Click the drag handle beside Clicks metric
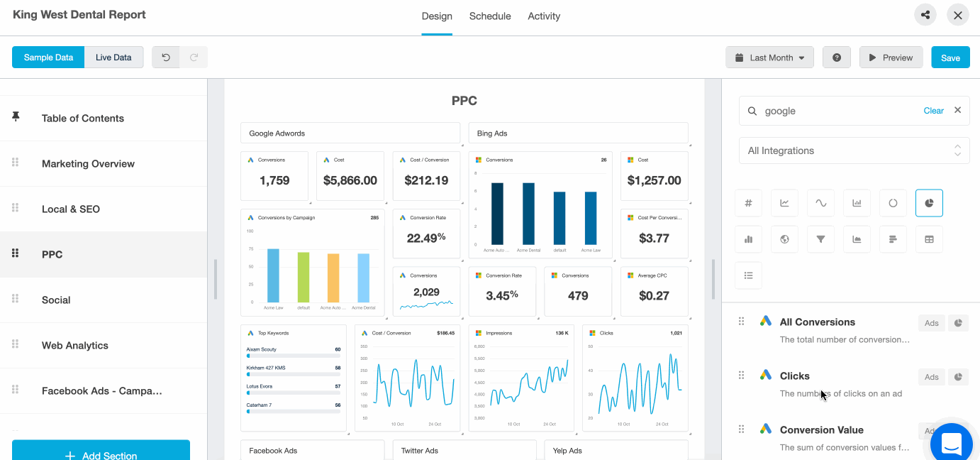This screenshot has height=460, width=980. 742,376
